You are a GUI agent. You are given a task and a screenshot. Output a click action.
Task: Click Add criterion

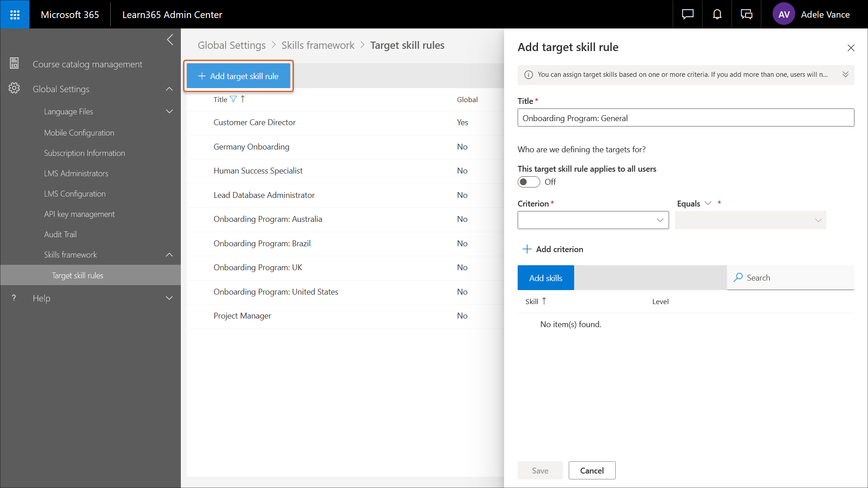tap(552, 249)
